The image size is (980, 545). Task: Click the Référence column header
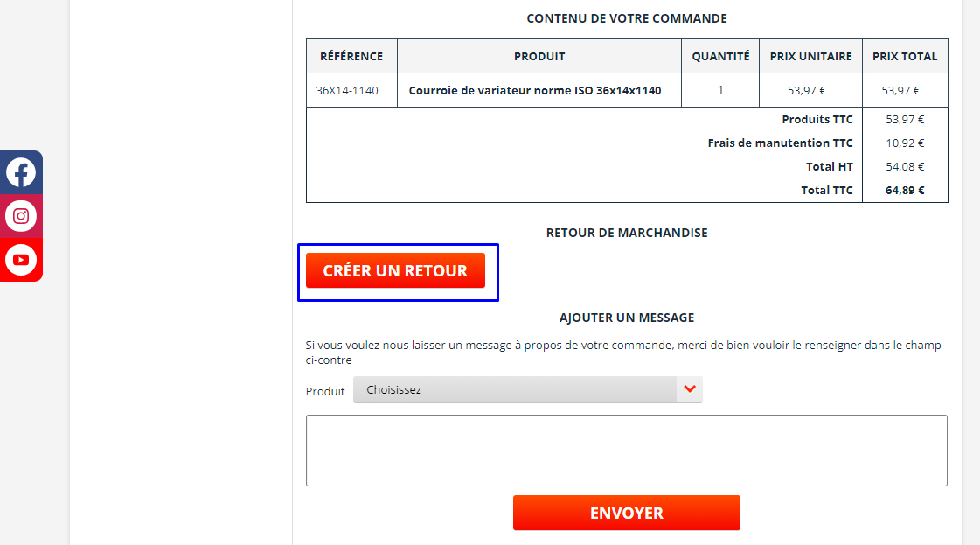[351, 56]
